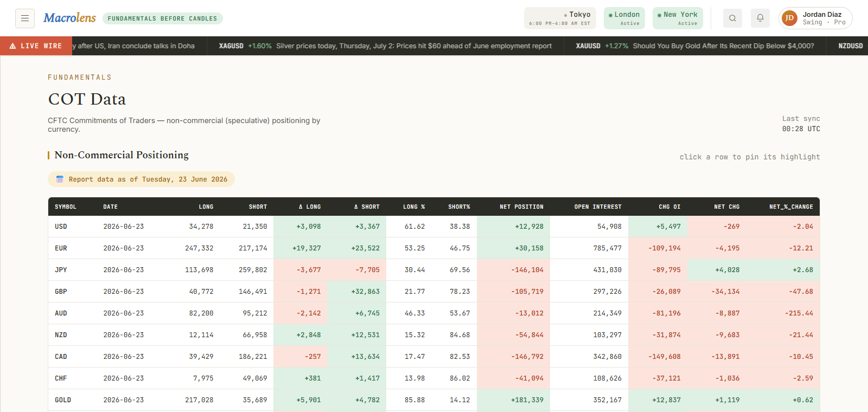Sort by CHG OI column header
Image resolution: width=868 pixels, height=412 pixels.
tap(669, 207)
